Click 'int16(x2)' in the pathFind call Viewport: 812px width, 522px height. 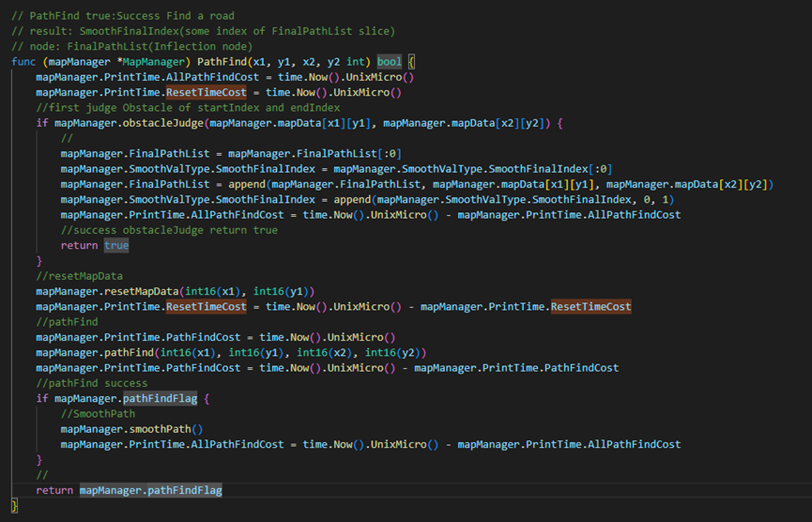[x=324, y=353]
